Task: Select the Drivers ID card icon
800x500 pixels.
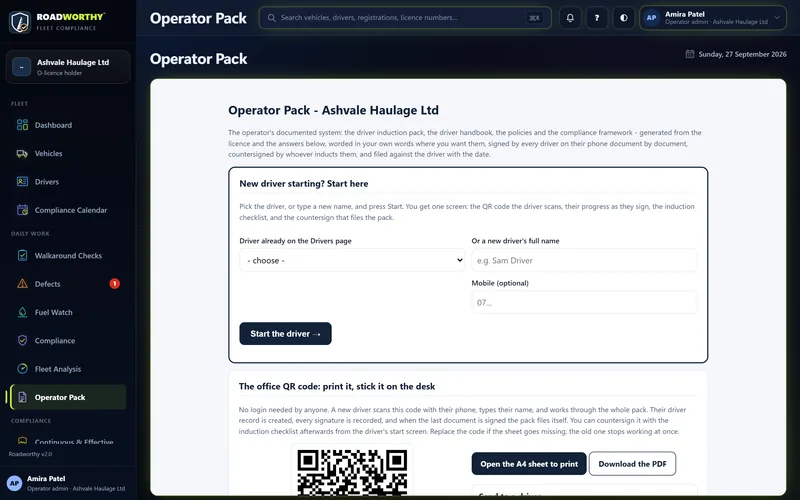Action: pos(22,182)
